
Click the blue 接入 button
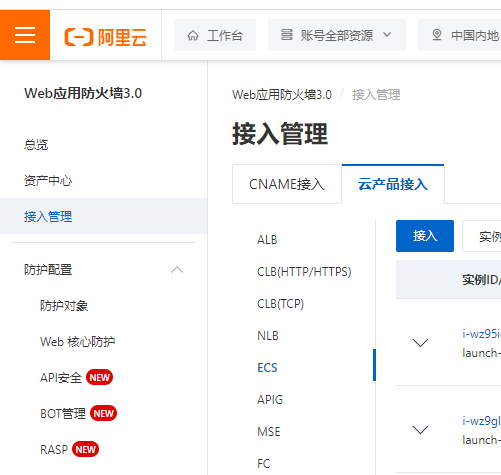coord(425,236)
